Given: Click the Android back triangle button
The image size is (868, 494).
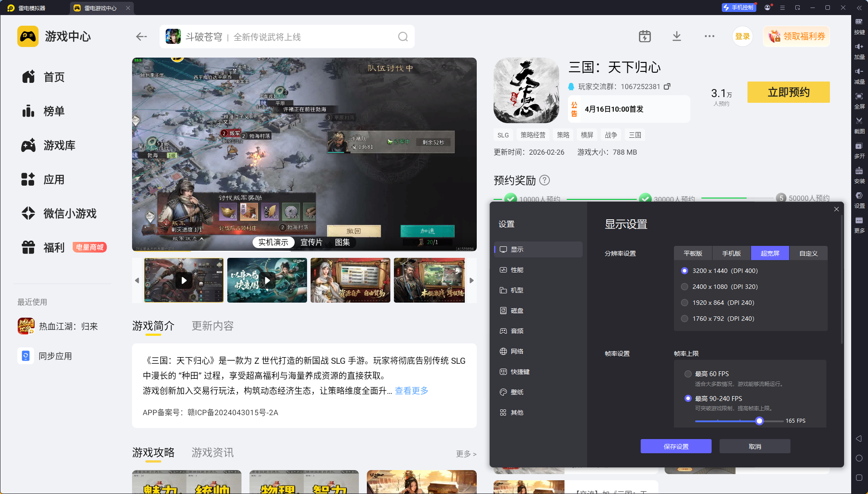Looking at the screenshot, I should click(x=859, y=439).
